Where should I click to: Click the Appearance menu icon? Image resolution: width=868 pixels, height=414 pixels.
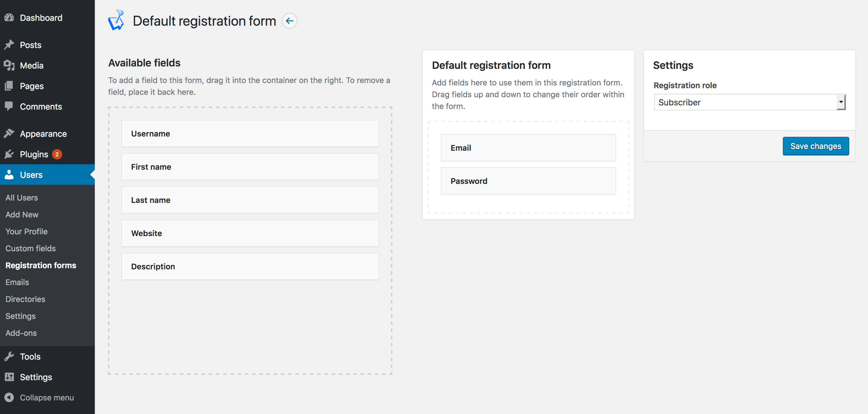point(9,133)
